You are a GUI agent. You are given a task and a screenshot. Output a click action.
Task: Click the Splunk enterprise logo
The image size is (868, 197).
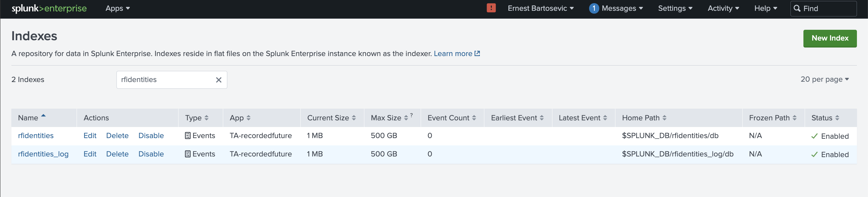click(x=49, y=9)
